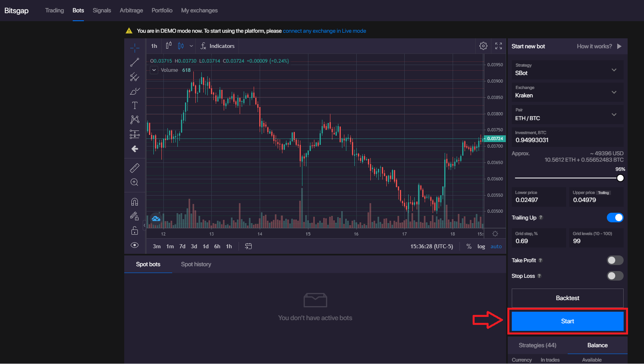Open the ETH / BTC pair selector
Viewport: 644px width, 364px height.
[567, 115]
